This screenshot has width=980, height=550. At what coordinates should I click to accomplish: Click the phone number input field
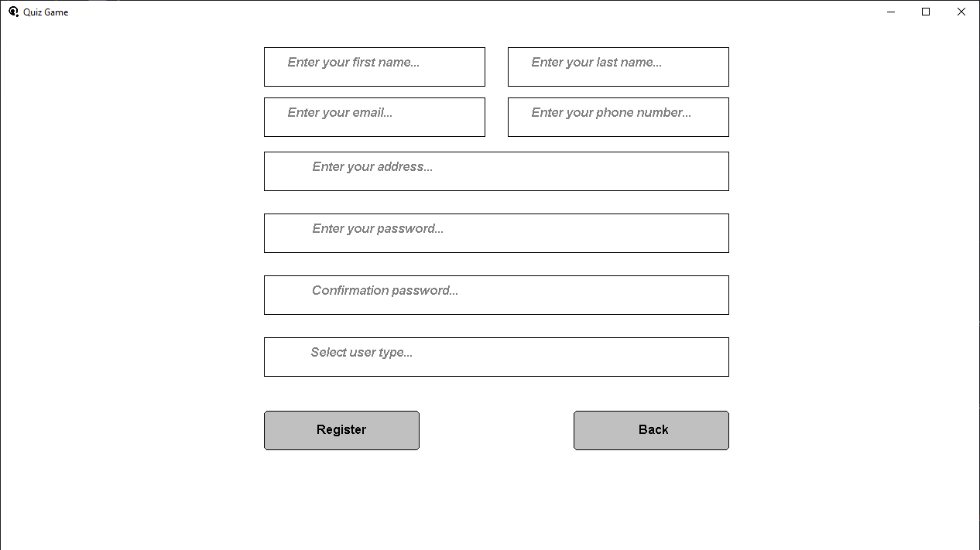click(618, 117)
